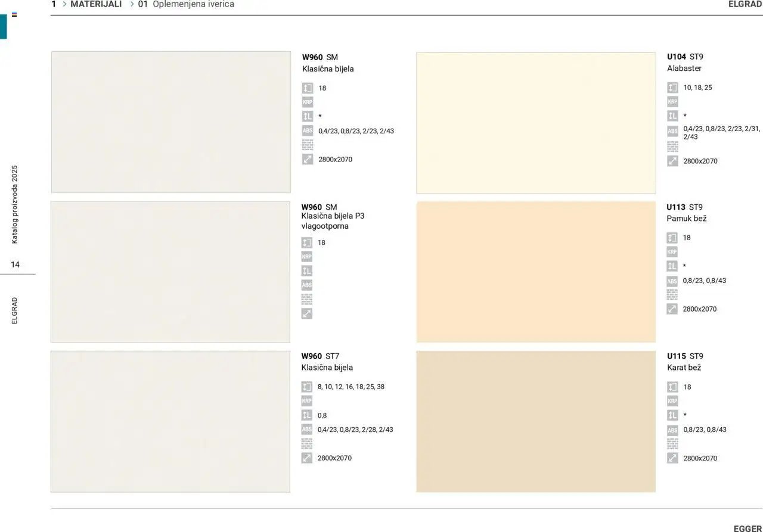Select the U104 Alabaster color swatch
This screenshot has height=532, width=763.
tap(536, 123)
